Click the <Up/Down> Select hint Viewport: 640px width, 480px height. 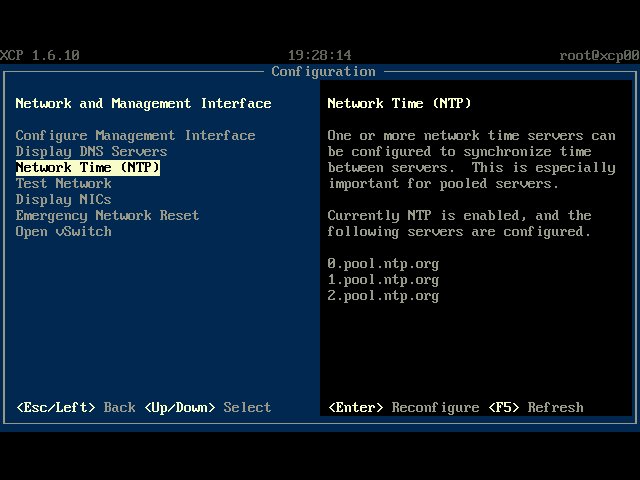(x=208, y=407)
